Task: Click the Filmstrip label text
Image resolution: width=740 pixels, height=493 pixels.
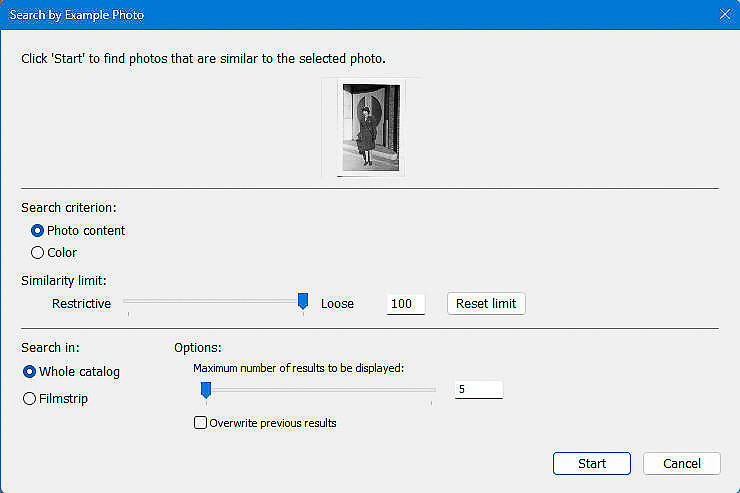Action: (63, 399)
